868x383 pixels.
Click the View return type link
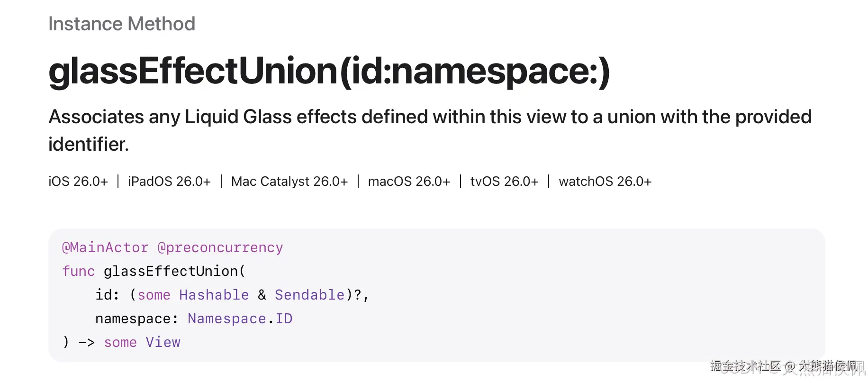coord(163,342)
